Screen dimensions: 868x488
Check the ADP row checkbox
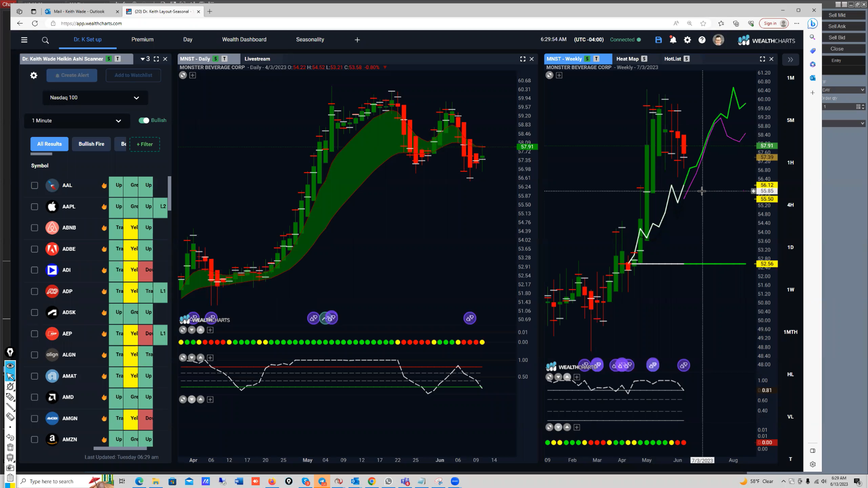click(x=34, y=291)
